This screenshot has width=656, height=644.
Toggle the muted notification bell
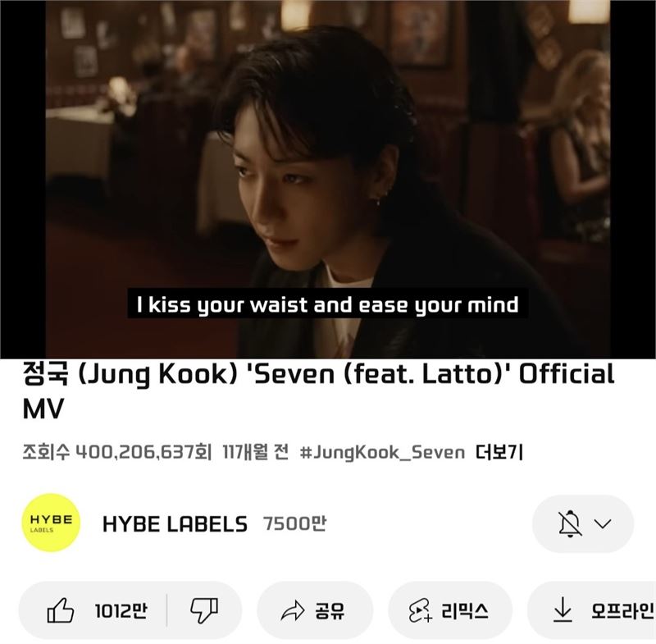(x=569, y=523)
